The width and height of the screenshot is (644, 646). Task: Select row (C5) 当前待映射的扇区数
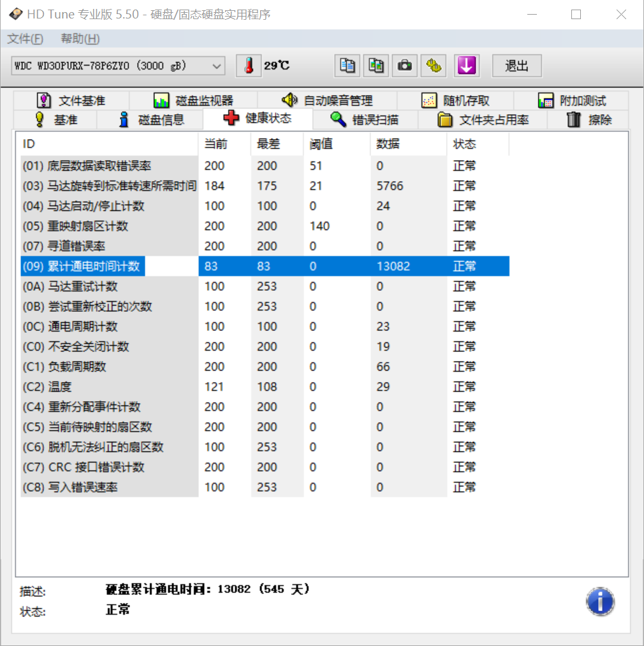click(x=265, y=427)
